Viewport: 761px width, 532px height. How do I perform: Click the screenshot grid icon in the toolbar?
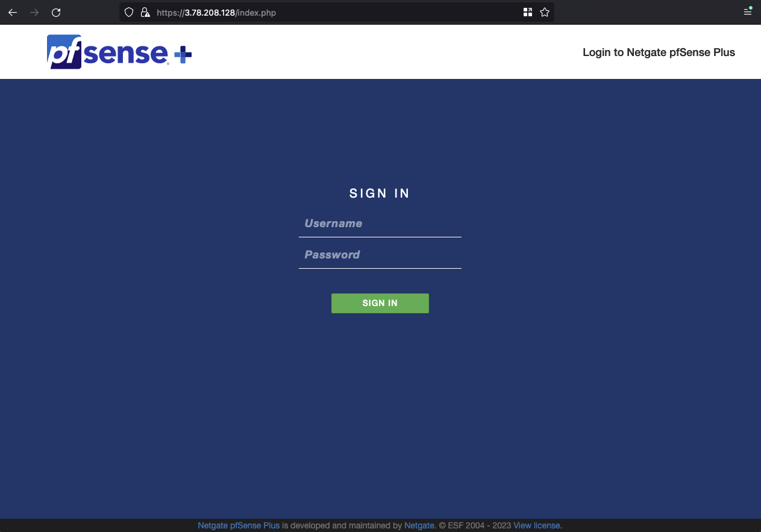pos(527,12)
